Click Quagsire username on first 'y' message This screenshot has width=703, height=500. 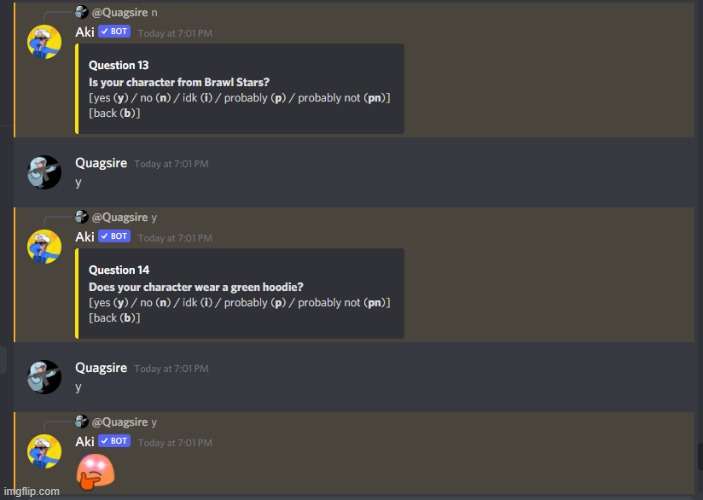pos(101,163)
